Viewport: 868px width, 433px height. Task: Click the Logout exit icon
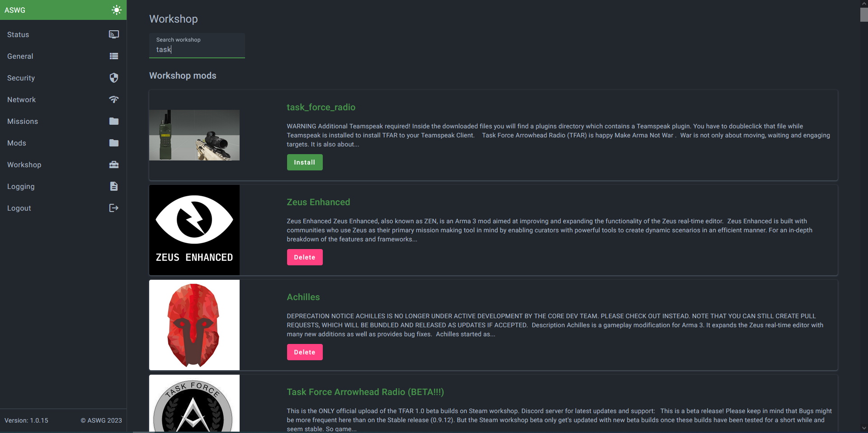(114, 208)
